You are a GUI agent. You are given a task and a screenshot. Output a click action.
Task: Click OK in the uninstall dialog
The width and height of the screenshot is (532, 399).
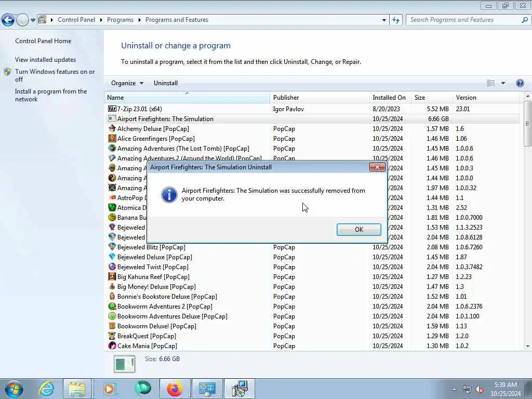click(358, 229)
